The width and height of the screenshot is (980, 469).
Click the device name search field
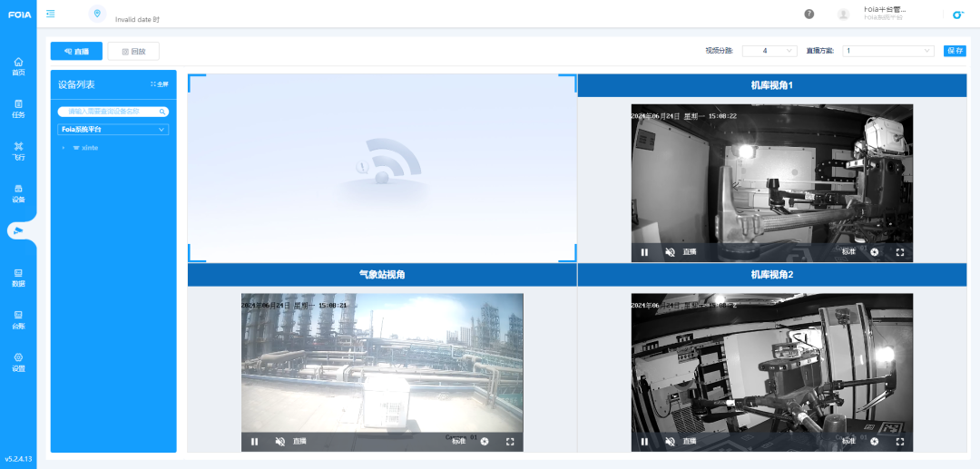pyautogui.click(x=109, y=112)
